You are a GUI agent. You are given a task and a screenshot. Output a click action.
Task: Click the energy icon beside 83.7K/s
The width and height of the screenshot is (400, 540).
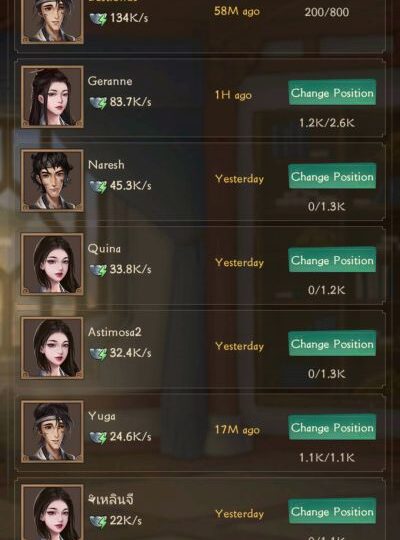click(99, 103)
